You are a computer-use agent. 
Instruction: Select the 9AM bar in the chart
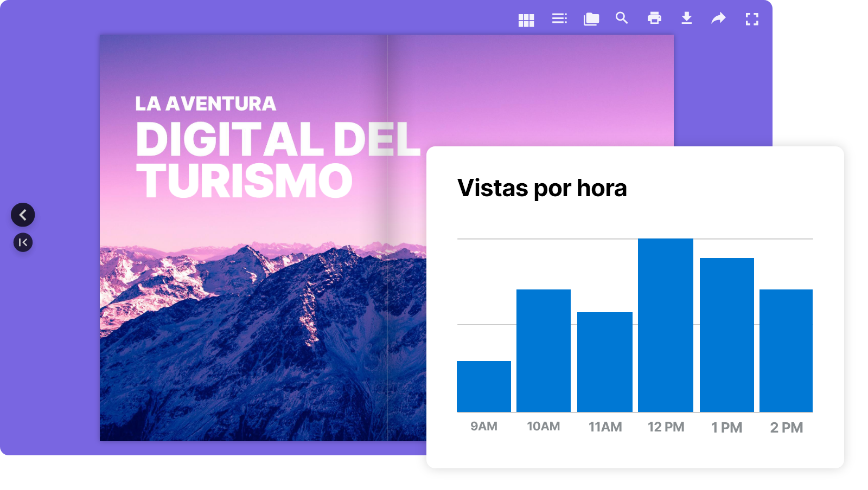(x=483, y=386)
